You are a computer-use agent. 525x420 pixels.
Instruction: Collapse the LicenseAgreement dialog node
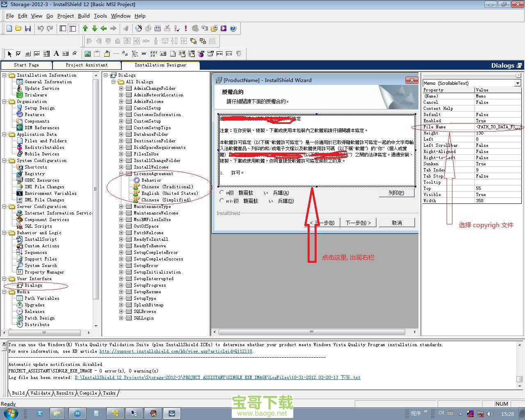tap(121, 173)
